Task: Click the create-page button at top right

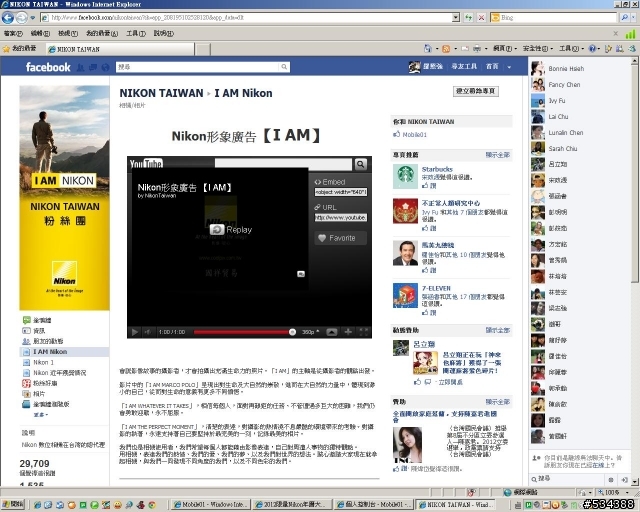Action: coord(476,91)
